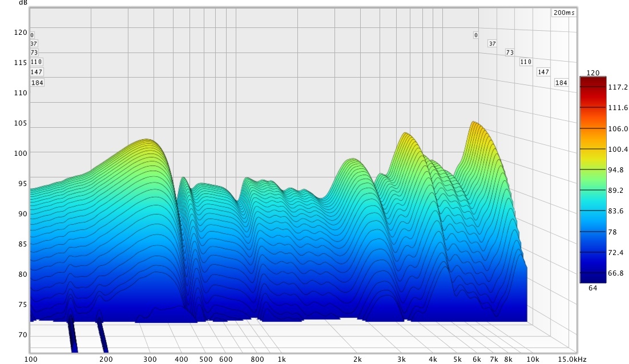Screen dimensions: 629x364
Task: Click the tallest waterfall peak near 6k
Action: tap(473, 123)
